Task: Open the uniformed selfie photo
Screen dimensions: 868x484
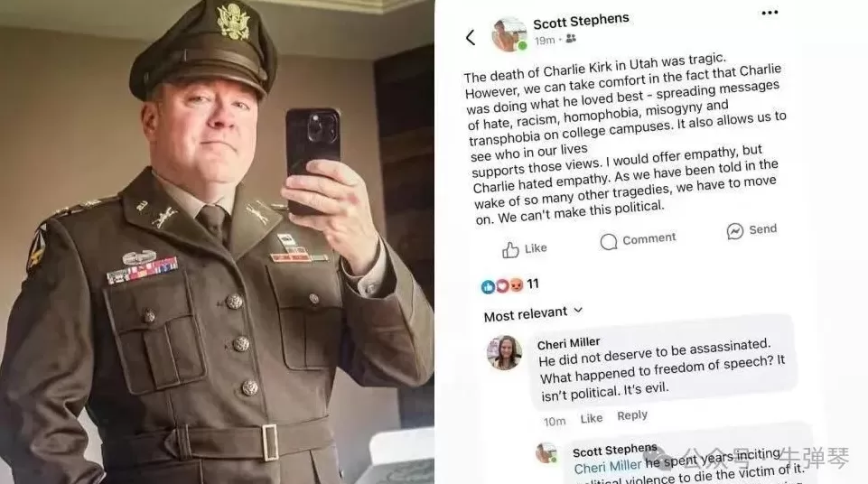Action: pos(217,242)
